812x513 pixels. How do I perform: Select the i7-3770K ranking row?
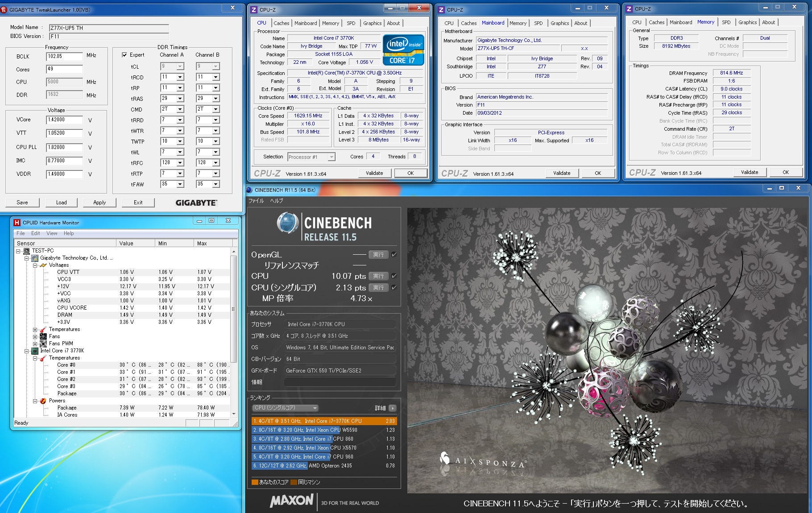[x=324, y=421]
